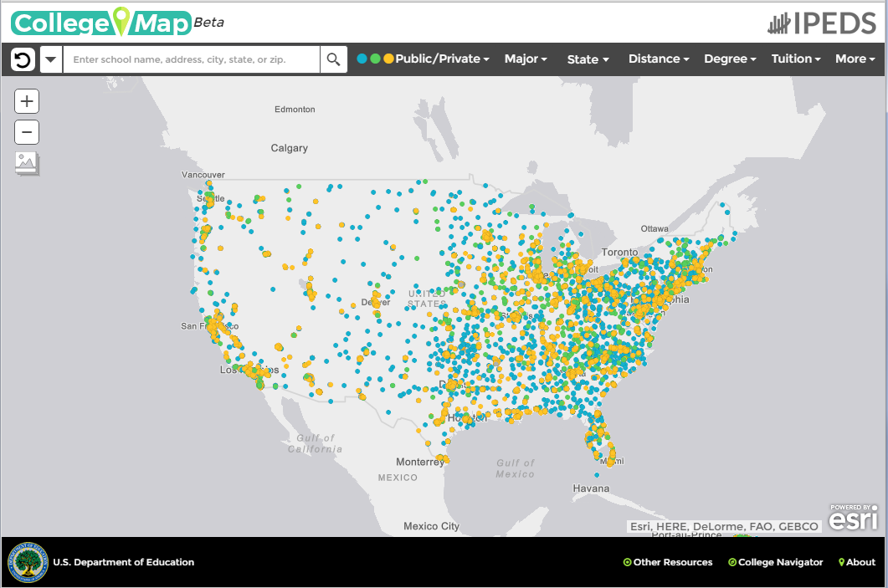Viewport: 888px width, 588px height.
Task: Click the esri logo on map
Action: 854,519
